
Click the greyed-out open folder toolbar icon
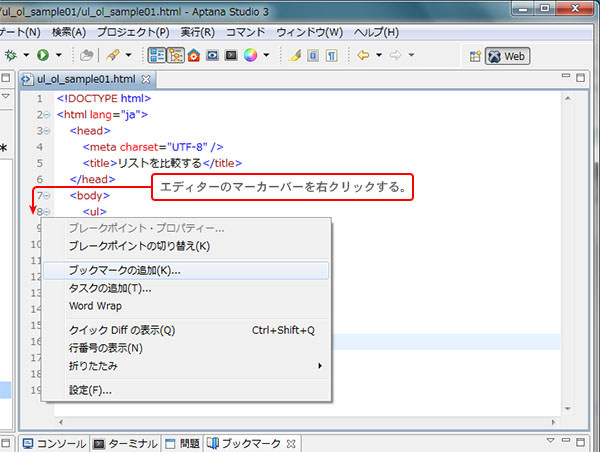[86, 55]
